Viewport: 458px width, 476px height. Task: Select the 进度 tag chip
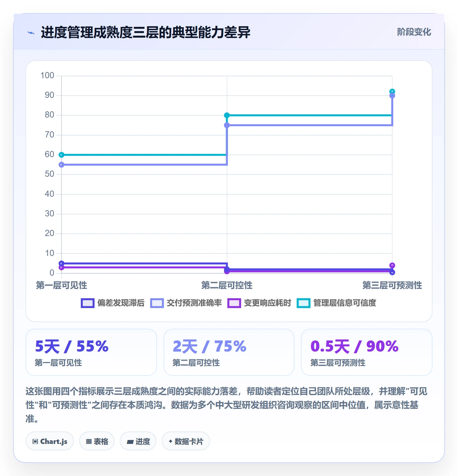(138, 441)
